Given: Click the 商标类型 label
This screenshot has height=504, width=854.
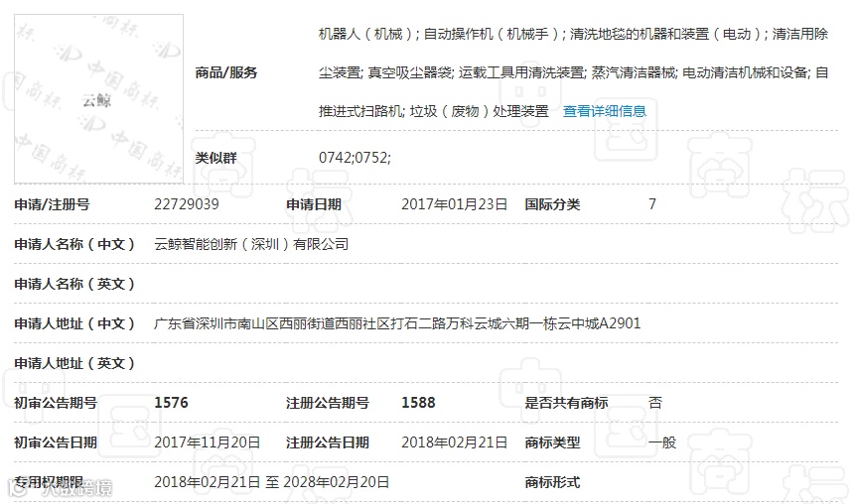Looking at the screenshot, I should pyautogui.click(x=552, y=442).
